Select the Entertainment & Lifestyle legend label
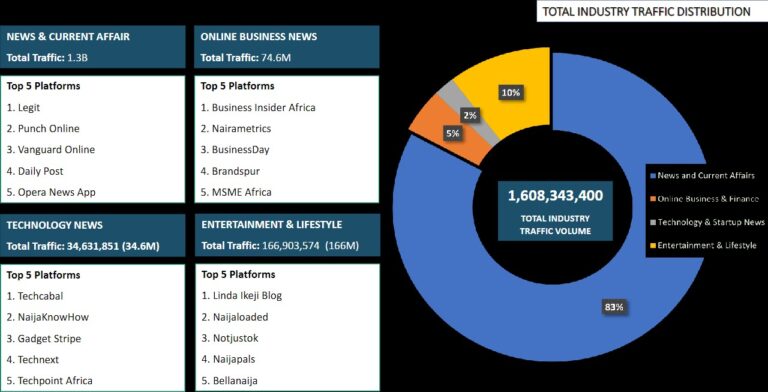 [x=707, y=245]
